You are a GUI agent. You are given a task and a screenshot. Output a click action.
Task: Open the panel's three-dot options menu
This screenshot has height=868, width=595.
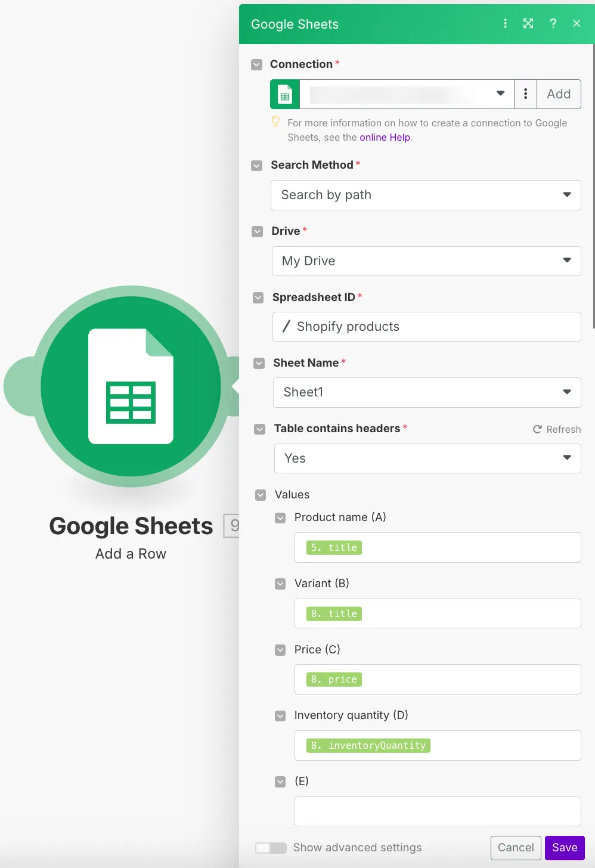[x=505, y=23]
